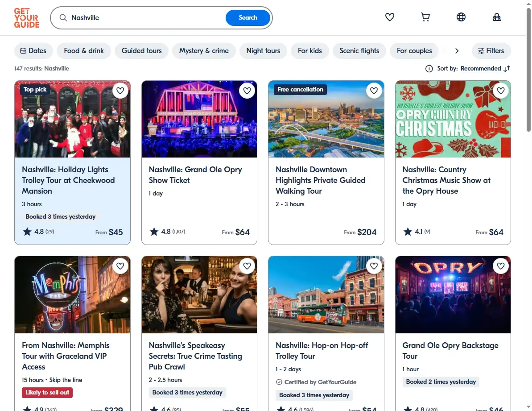Click the Free cancellation badge
Image resolution: width=532 pixels, height=411 pixels.
300,90
